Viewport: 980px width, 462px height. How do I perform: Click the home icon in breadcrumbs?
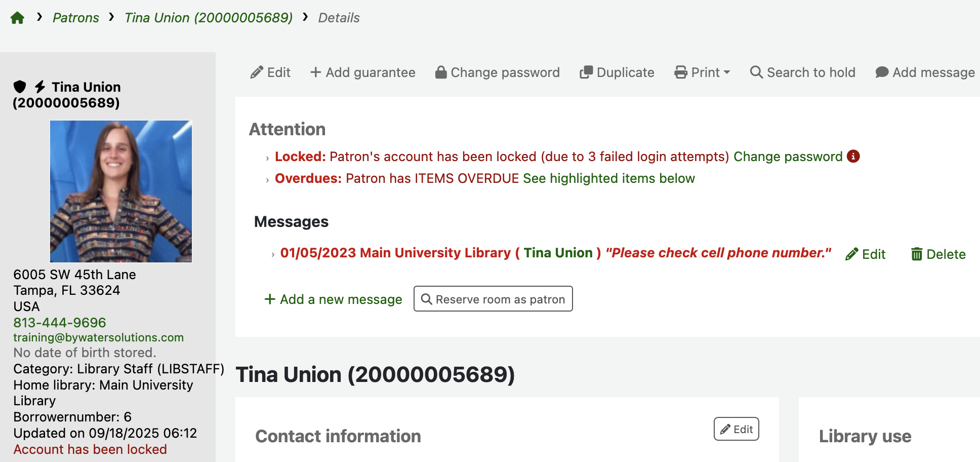17,18
